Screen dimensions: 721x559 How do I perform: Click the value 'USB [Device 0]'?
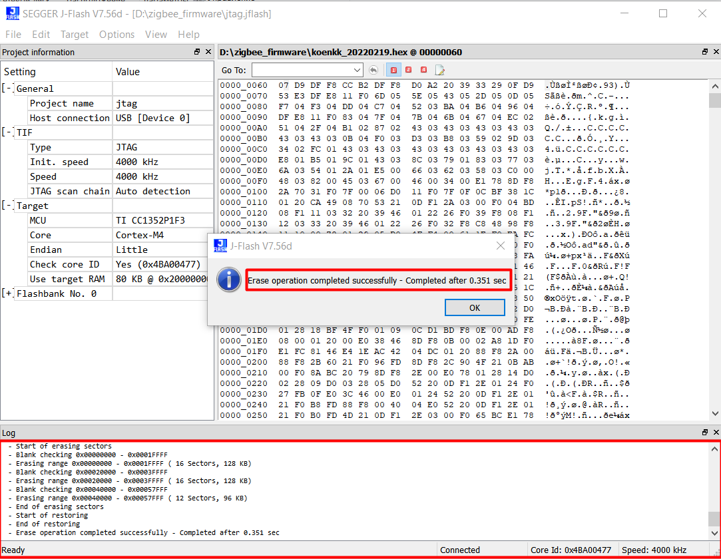click(x=153, y=118)
